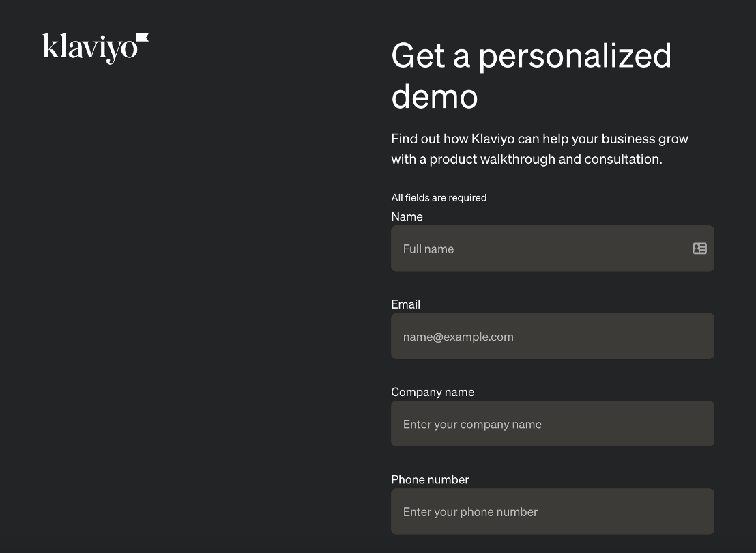Viewport: 756px width, 553px height.
Task: Click the 'Phone number' label
Action: 430,480
